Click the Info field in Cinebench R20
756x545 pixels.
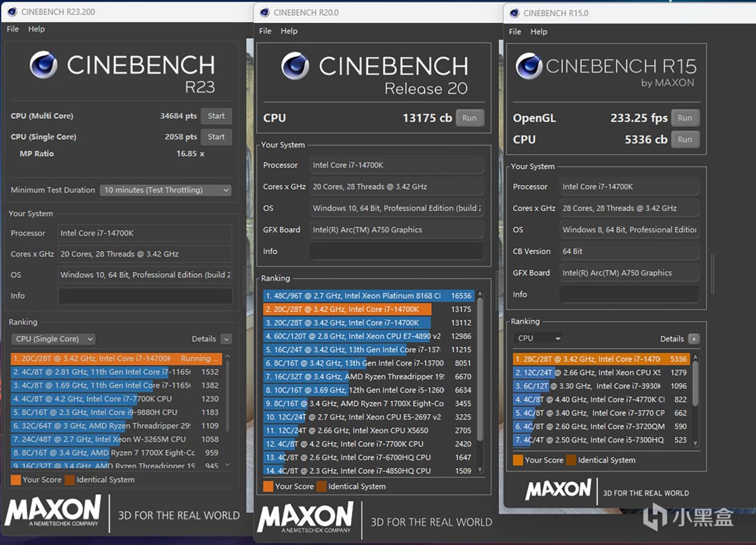coord(396,251)
